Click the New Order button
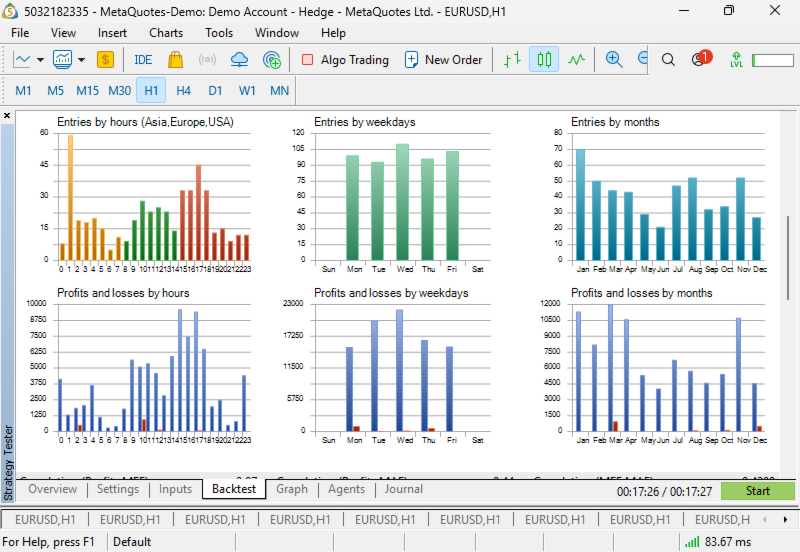800x552 pixels. coord(443,60)
